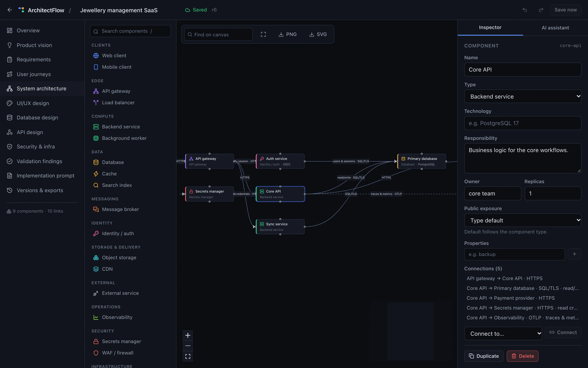Select the Message broker component
This screenshot has width=588, height=368.
click(131, 209)
